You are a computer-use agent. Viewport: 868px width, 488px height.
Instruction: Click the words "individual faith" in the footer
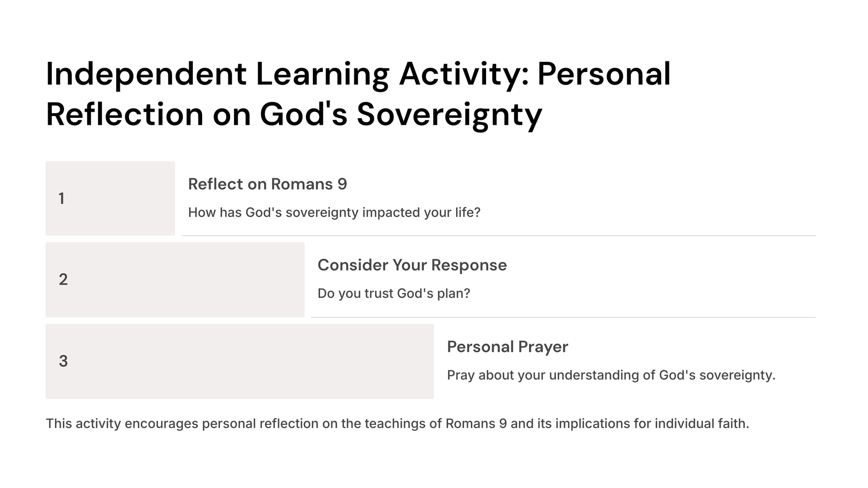701,424
